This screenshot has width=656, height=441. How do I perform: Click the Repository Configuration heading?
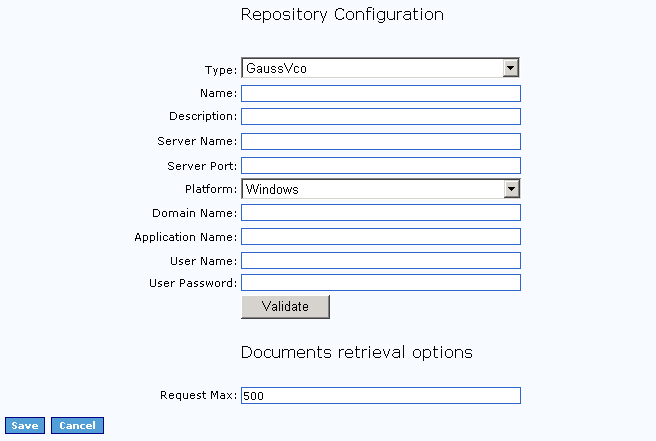[x=342, y=15]
